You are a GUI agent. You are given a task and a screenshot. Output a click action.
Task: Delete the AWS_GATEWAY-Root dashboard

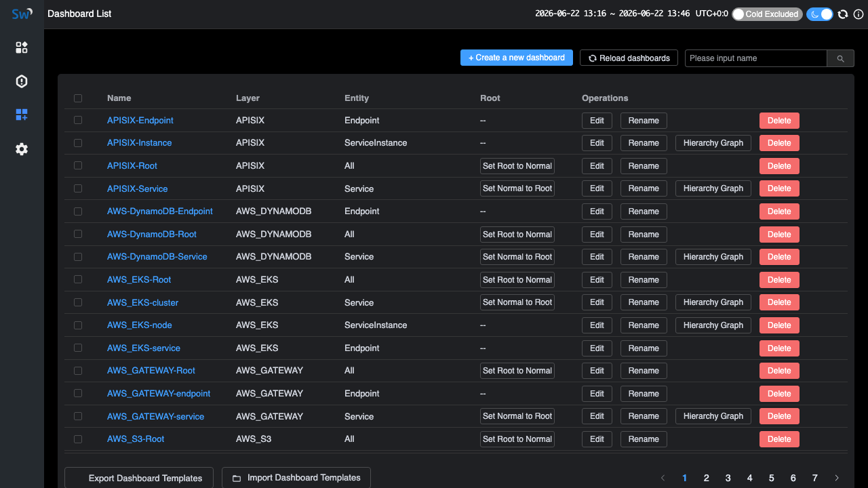coord(779,371)
